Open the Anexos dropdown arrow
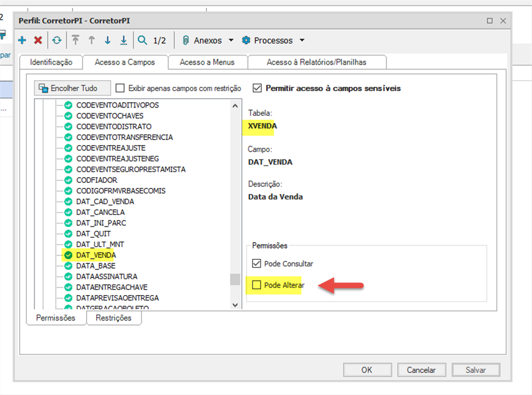Screen dimensions: 532x395 pyautogui.click(x=231, y=41)
